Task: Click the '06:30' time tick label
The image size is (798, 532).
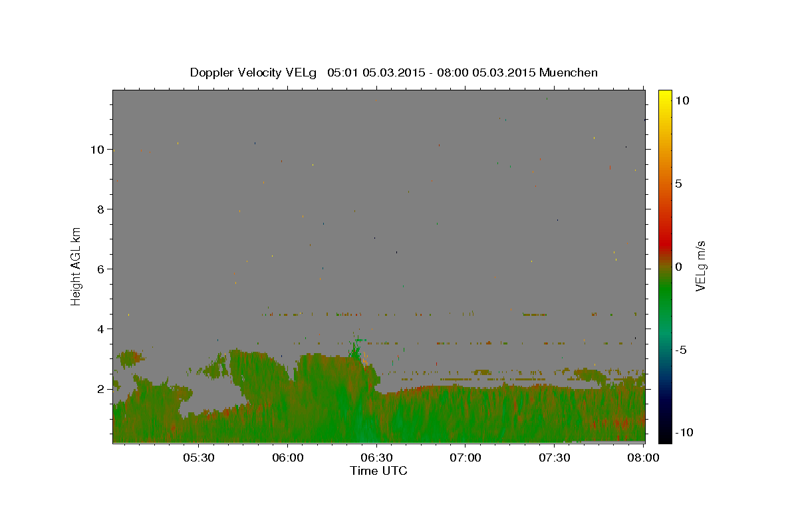Action: [377, 458]
